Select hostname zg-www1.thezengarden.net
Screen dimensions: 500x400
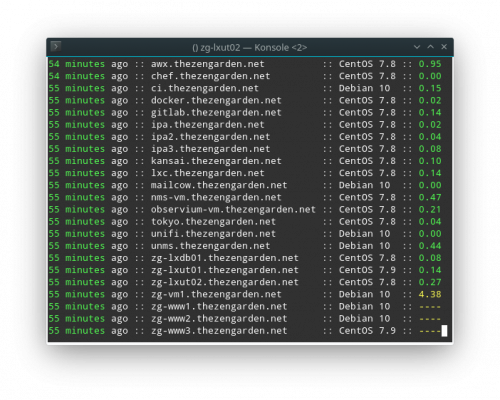[219, 306]
